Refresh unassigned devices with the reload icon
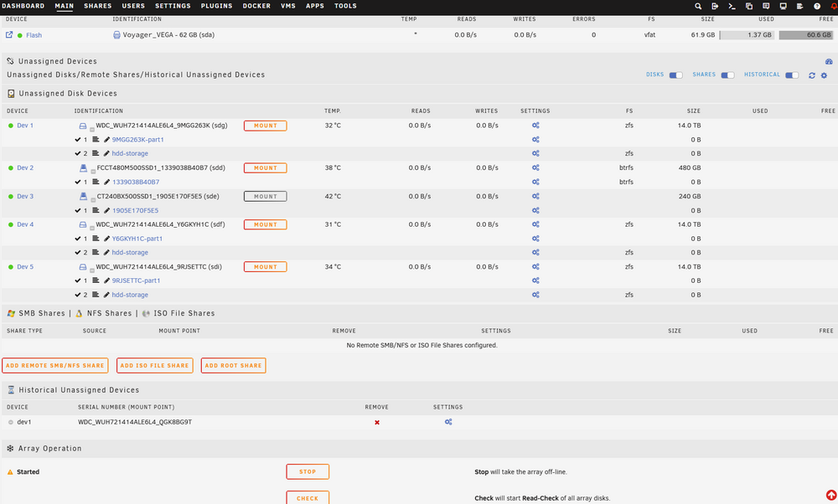 [812, 75]
